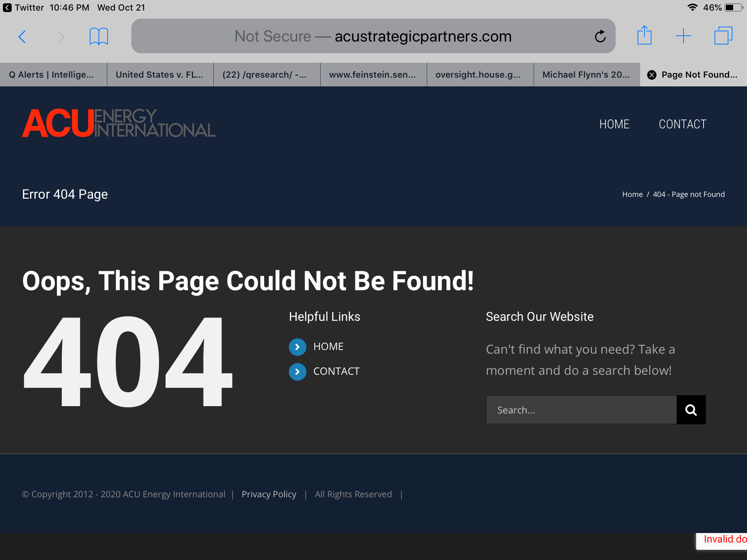Open the oversight.house.g... tab

point(480,75)
